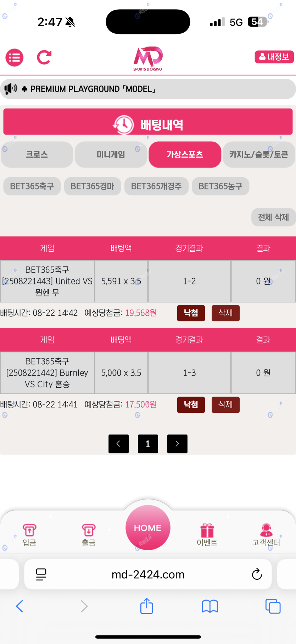
Task: Tap the MD Sports & Casino logo
Action: [x=148, y=58]
